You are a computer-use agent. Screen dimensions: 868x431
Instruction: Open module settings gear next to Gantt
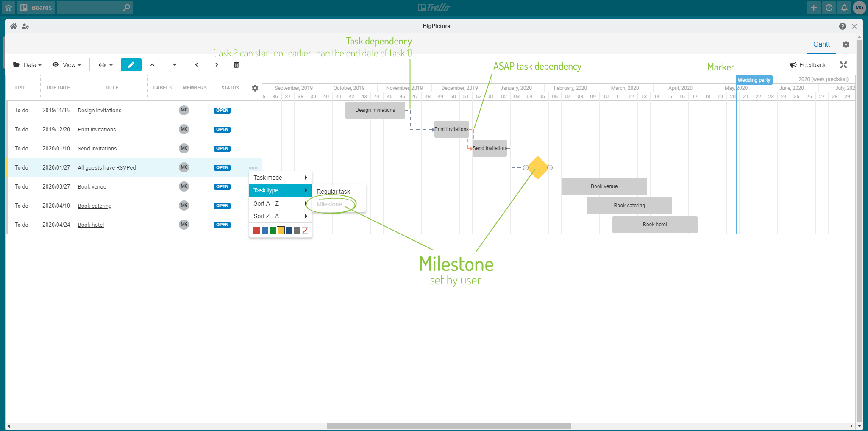[846, 44]
